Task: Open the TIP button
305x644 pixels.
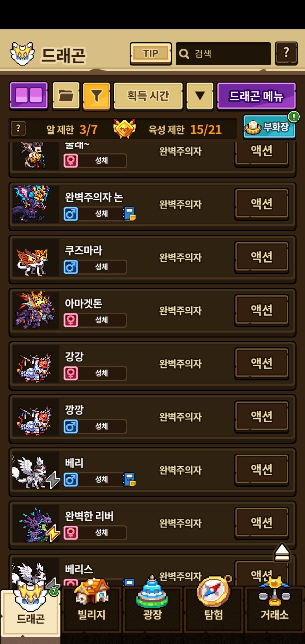Action: [151, 54]
